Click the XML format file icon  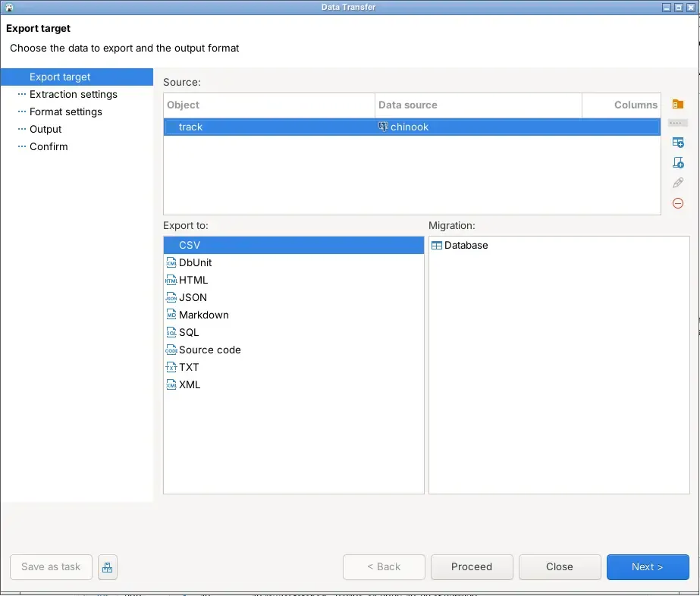171,384
